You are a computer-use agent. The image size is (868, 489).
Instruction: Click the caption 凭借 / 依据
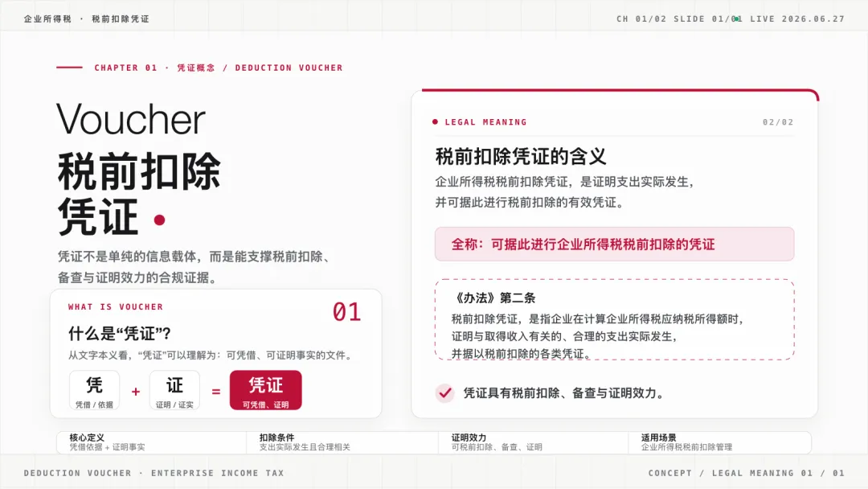point(94,405)
